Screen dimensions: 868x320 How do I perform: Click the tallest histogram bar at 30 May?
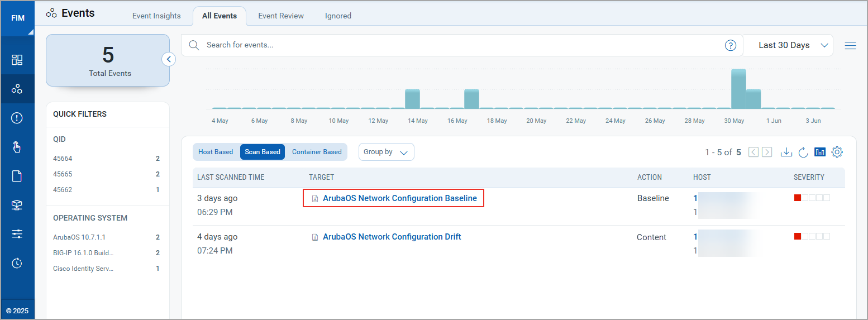738,89
